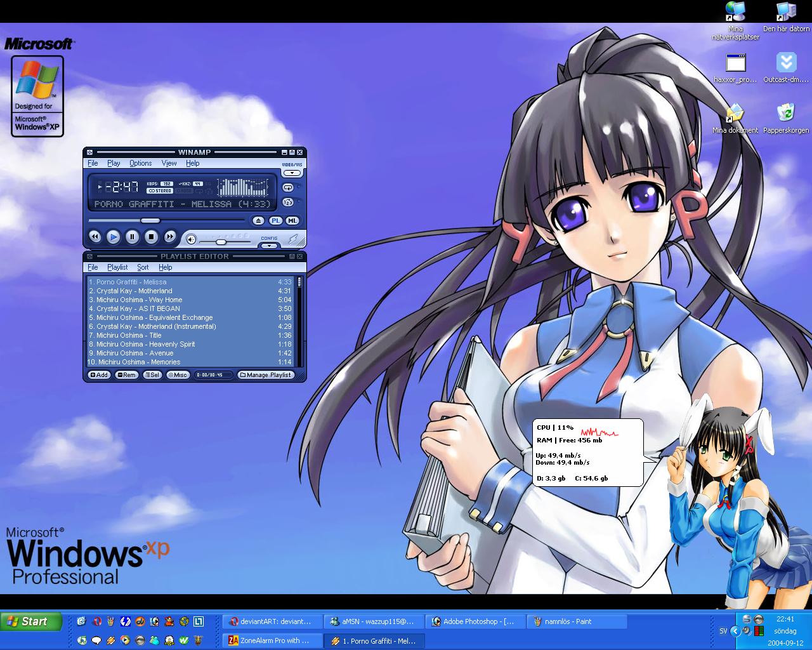Toggle Winamp repeat mode
Image resolution: width=812 pixels, height=650 pixels.
coord(288,188)
